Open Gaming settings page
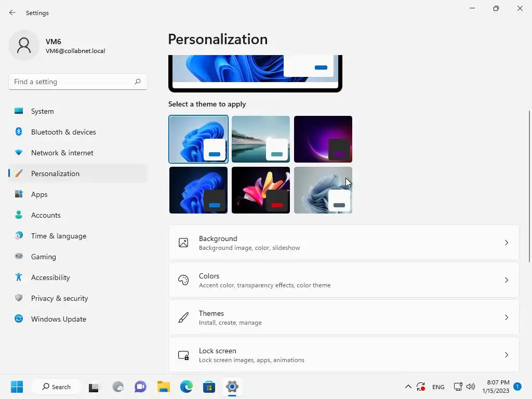 (78, 256)
